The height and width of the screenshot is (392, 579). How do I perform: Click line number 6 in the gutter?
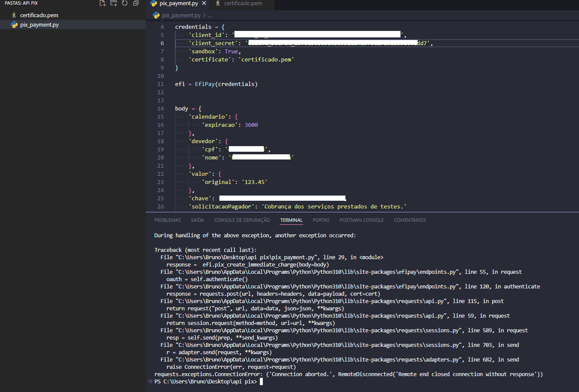point(162,43)
